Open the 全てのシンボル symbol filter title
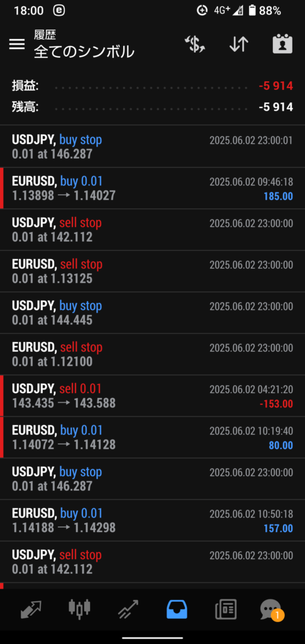 [x=84, y=52]
